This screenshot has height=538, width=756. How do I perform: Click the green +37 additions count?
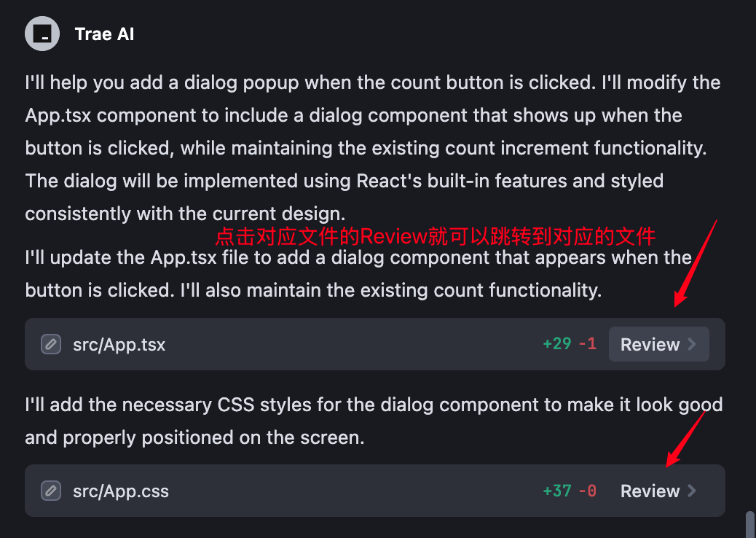click(557, 491)
